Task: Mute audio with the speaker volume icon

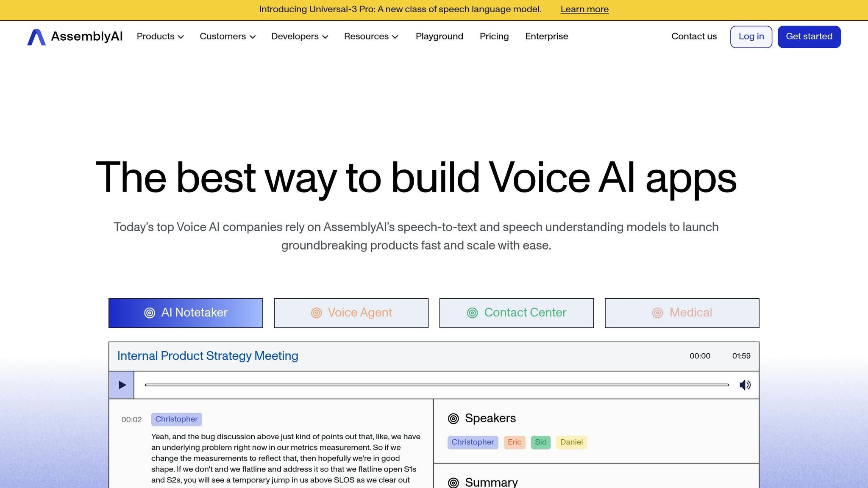Action: pos(745,385)
